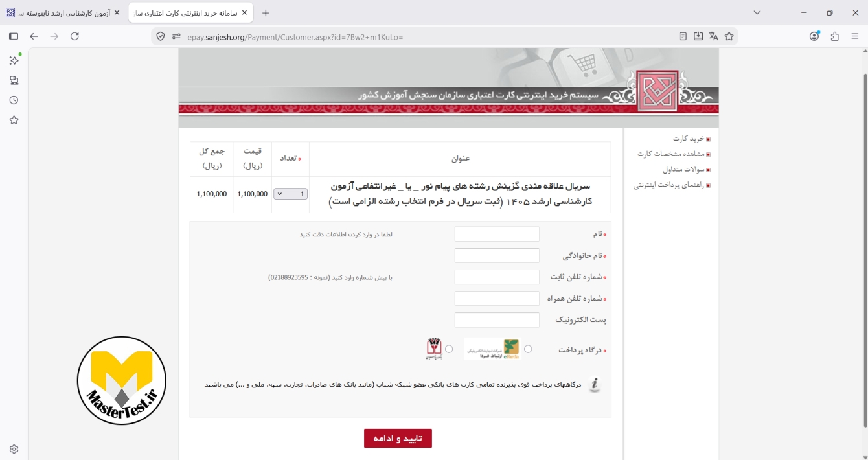The width and height of the screenshot is (868, 460).
Task: Select the Ertebat Farda payment gateway radio
Action: [x=528, y=349]
